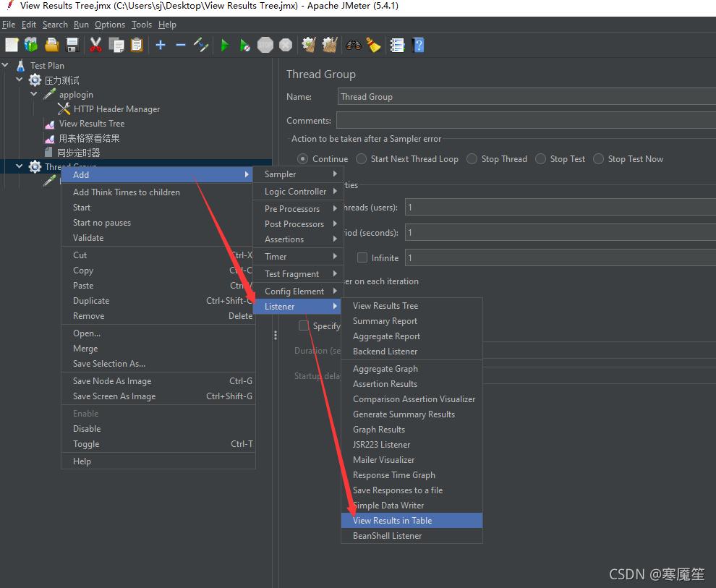This screenshot has width=716, height=588.
Task: Tick the Infinite loop checkbox
Action: click(362, 257)
